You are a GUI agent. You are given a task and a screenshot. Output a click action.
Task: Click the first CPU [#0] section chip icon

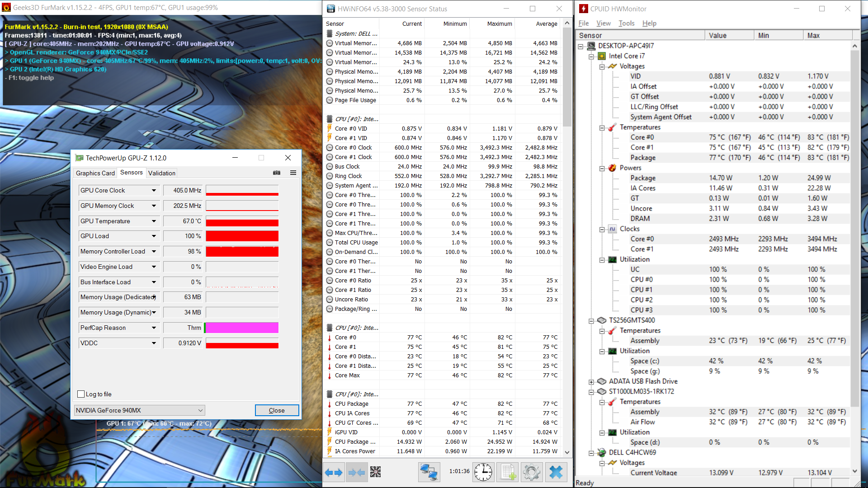(x=330, y=119)
